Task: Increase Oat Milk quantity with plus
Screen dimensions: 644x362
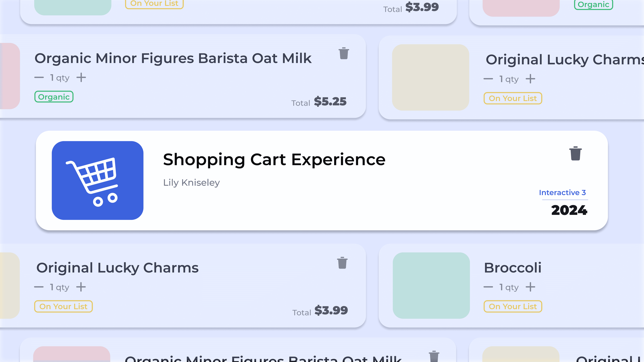Action: (81, 77)
